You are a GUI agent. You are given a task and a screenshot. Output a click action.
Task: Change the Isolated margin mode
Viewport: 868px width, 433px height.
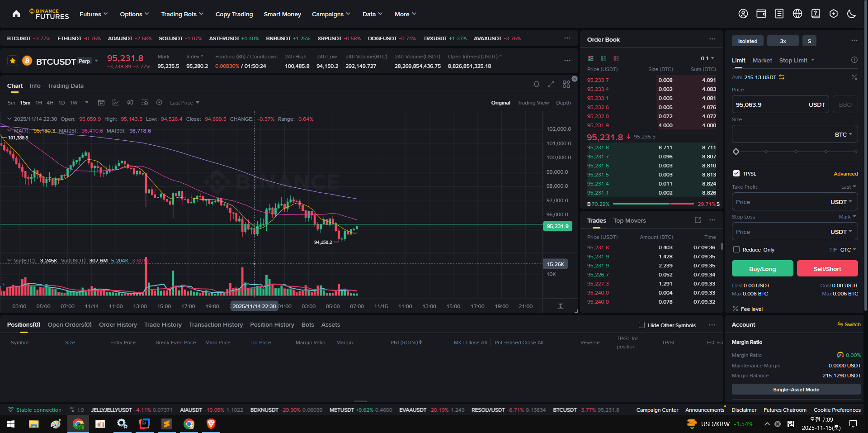748,41
